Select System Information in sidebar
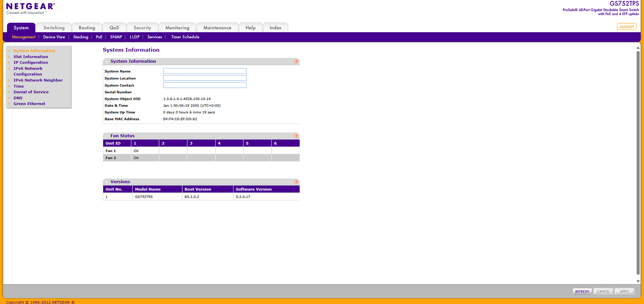Image resolution: width=644 pixels, height=304 pixels. click(x=34, y=51)
